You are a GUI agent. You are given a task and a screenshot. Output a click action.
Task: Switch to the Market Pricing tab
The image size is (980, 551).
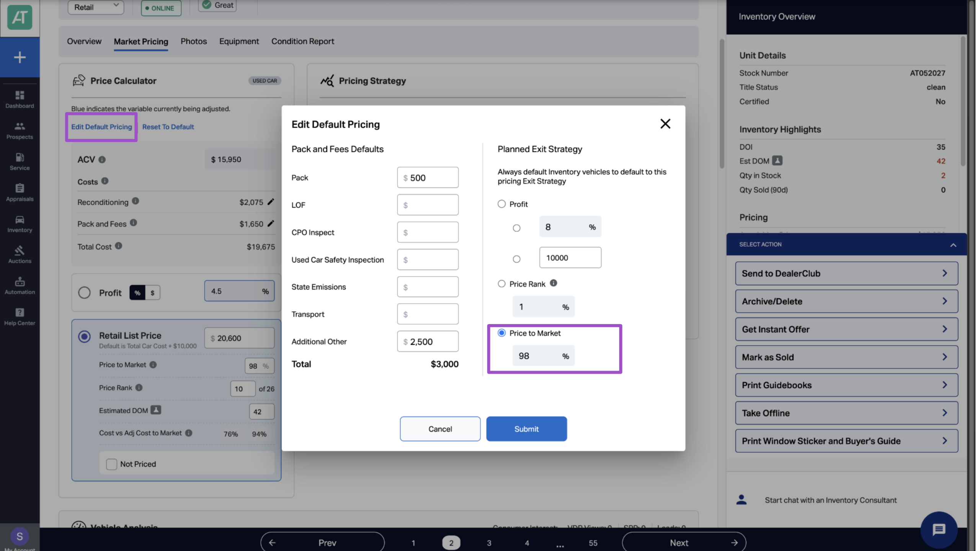[x=141, y=41]
